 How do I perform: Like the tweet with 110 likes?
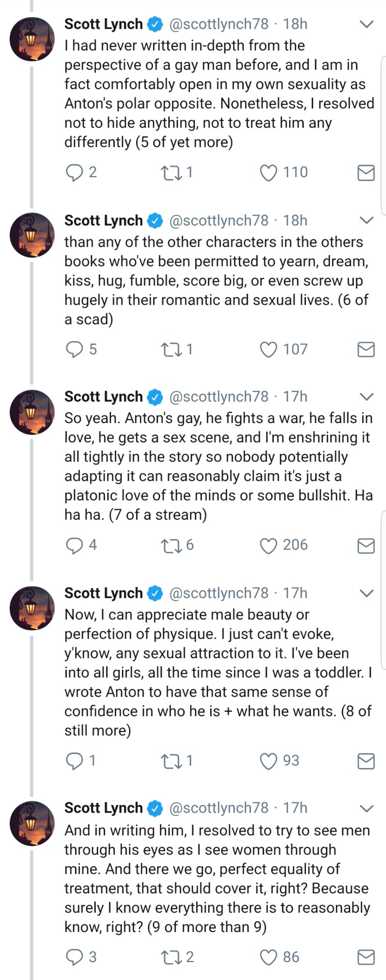click(268, 173)
